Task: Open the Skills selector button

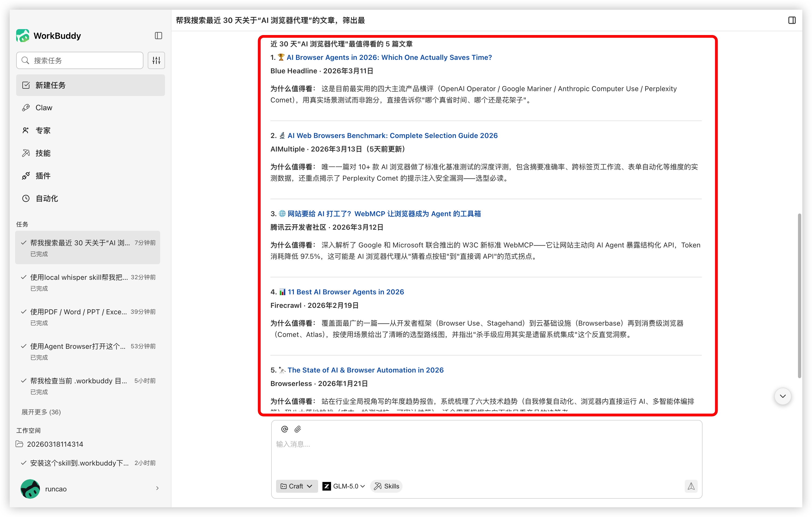Action: point(386,486)
